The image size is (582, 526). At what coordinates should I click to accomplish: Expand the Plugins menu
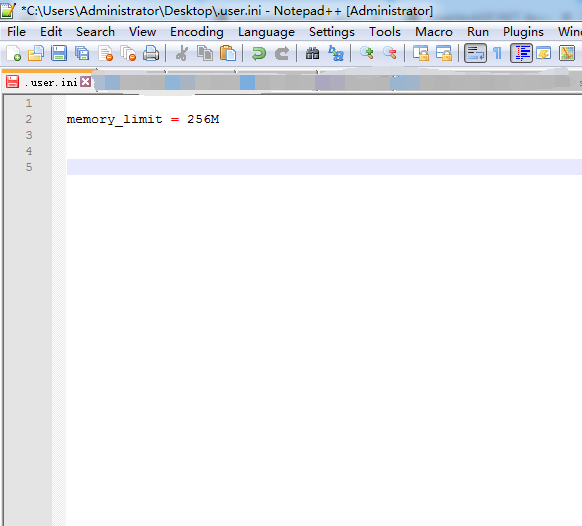(523, 32)
